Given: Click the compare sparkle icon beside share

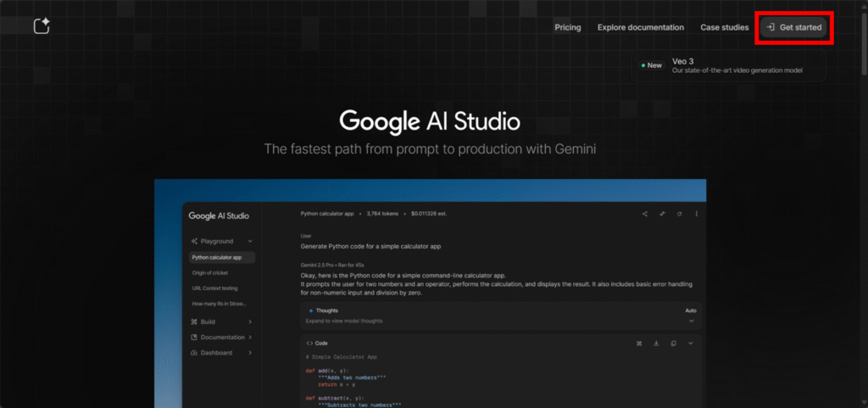Looking at the screenshot, I should pyautogui.click(x=662, y=214).
